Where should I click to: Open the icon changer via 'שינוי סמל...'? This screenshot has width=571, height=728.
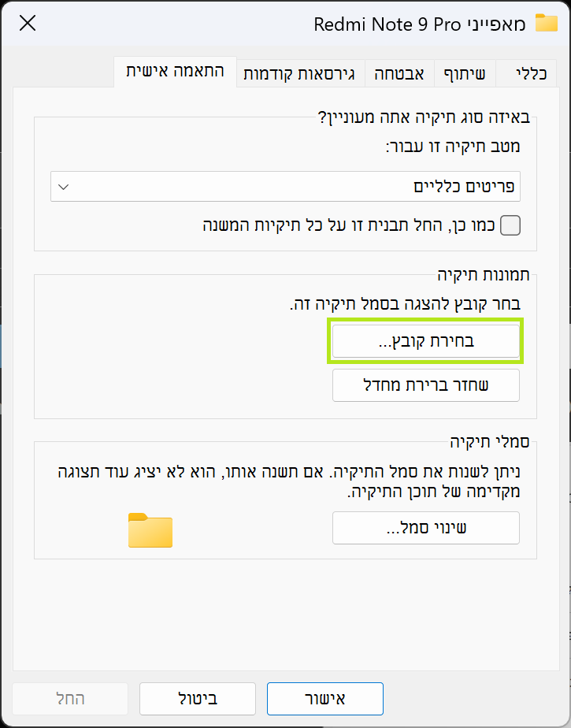[x=425, y=528]
